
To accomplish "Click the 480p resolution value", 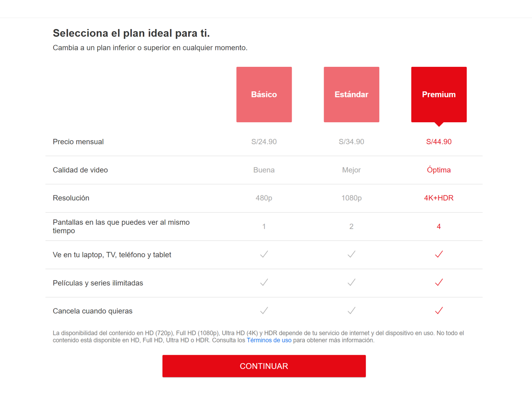I will pos(264,198).
